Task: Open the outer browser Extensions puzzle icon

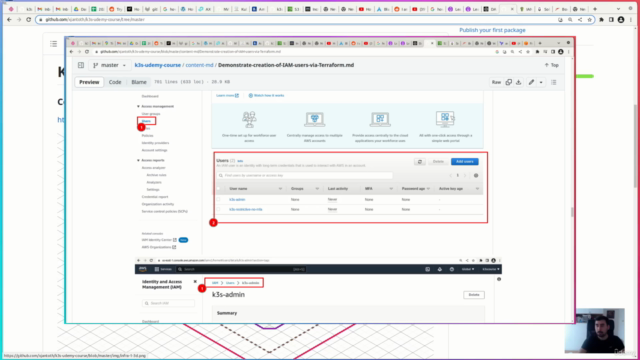Action: [x=602, y=20]
